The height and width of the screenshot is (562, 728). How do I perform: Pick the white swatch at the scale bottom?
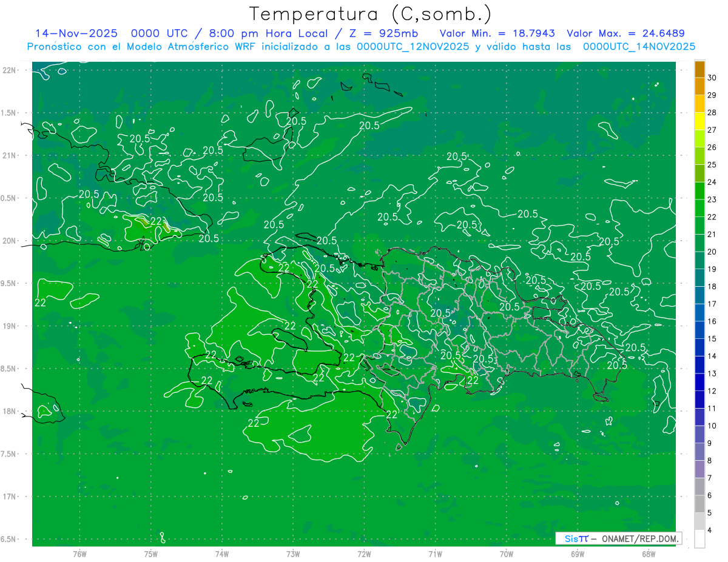click(x=699, y=539)
